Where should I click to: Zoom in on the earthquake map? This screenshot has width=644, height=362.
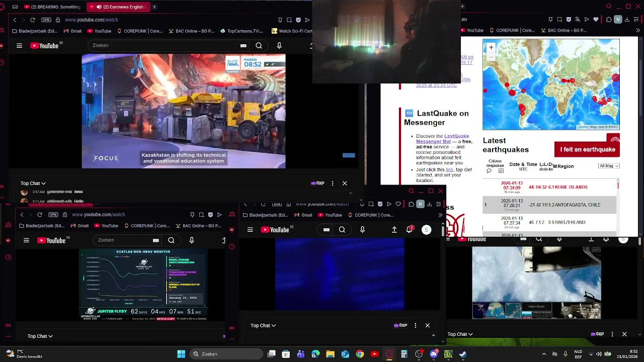pyautogui.click(x=491, y=47)
